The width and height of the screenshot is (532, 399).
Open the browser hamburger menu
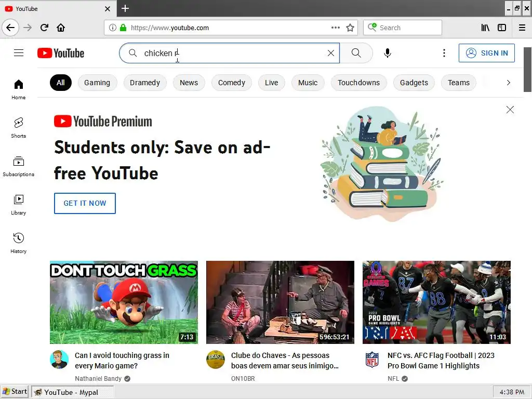tap(522, 28)
